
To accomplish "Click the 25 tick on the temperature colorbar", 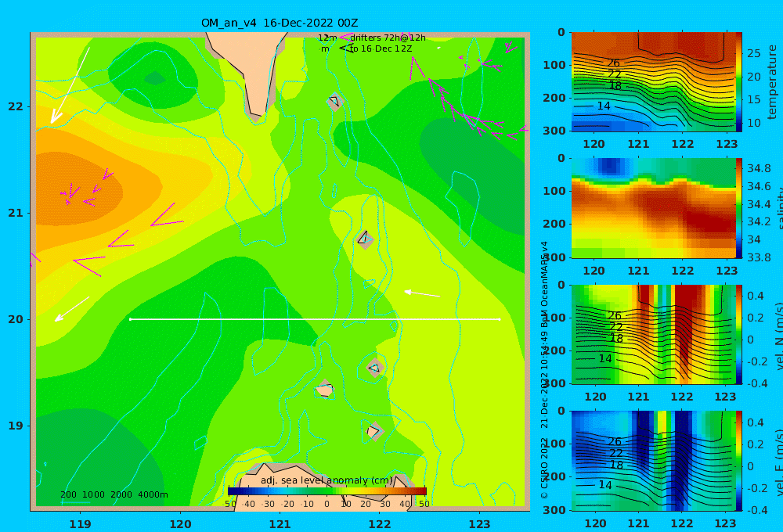I will (754, 53).
